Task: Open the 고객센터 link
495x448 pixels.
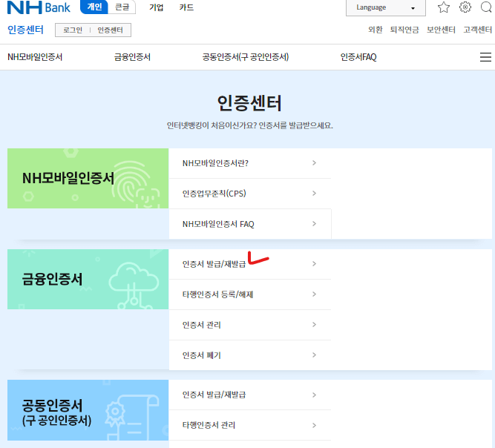Action: (478, 30)
